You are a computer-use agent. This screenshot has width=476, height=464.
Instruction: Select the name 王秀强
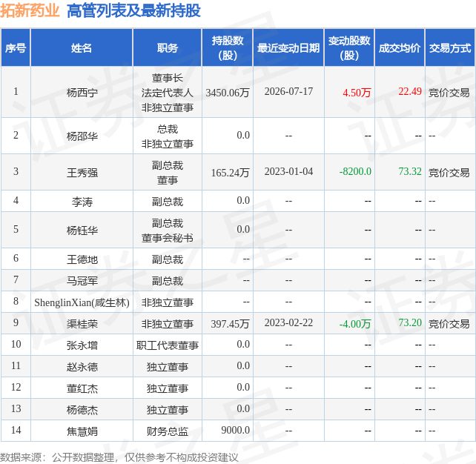click(x=82, y=173)
